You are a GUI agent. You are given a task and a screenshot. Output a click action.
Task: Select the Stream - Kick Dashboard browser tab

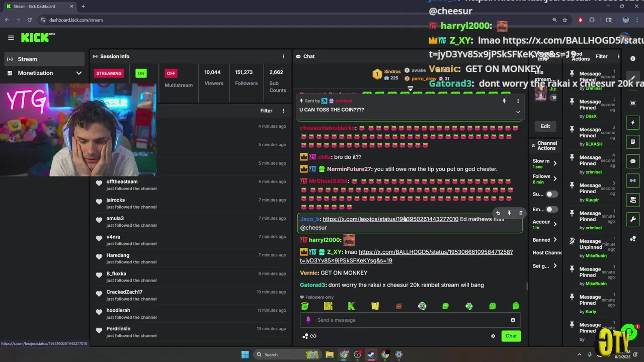click(x=39, y=7)
